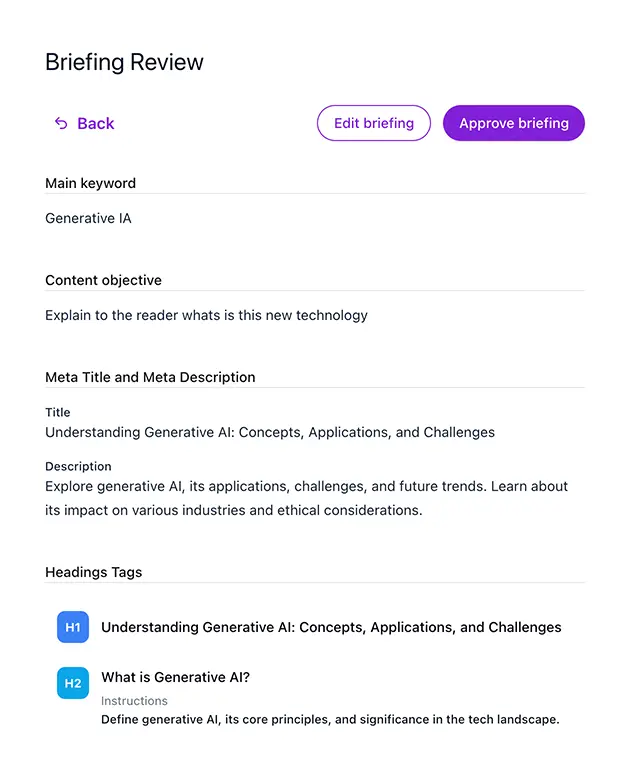
Task: Click the meta title text under Title
Action: pyautogui.click(x=270, y=432)
